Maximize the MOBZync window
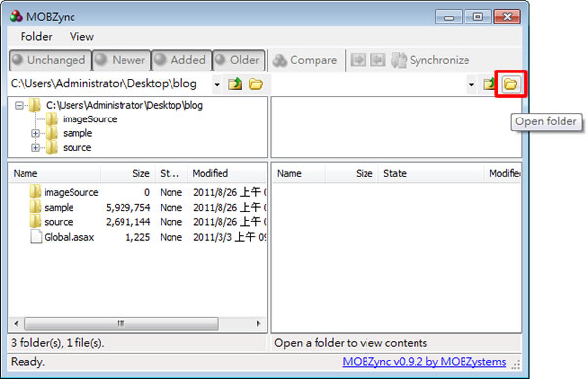 478,17
